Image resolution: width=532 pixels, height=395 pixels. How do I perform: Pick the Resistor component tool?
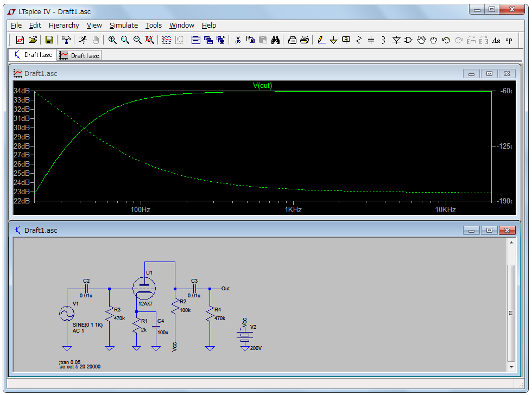tap(358, 40)
